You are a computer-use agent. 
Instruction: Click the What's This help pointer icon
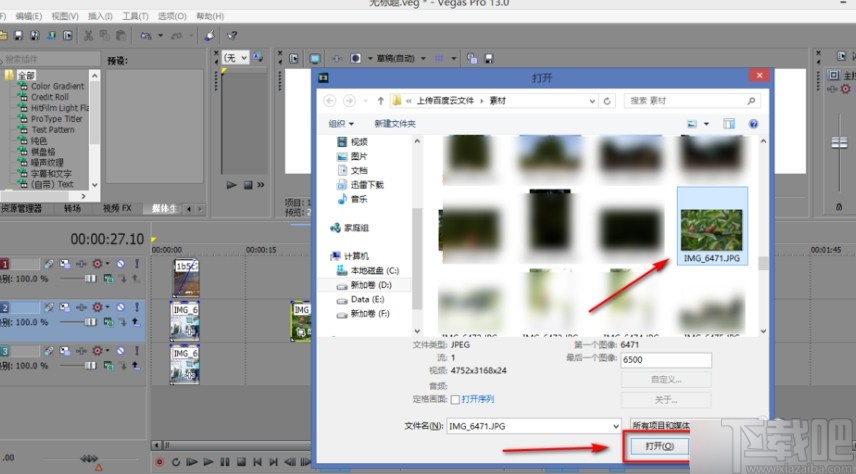(231, 36)
